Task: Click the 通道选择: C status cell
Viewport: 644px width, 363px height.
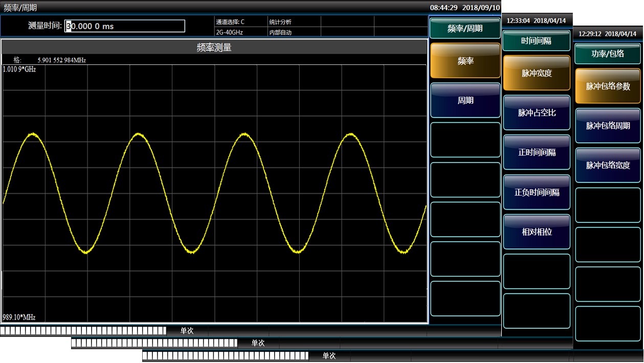Action: [x=240, y=21]
